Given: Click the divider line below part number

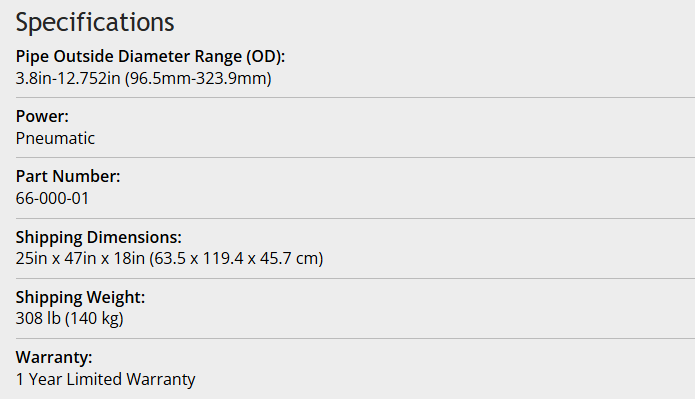Looking at the screenshot, I should coord(355,218).
